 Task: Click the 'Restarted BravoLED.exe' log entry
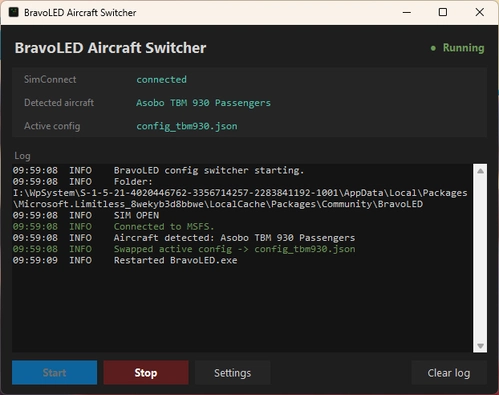pos(125,260)
